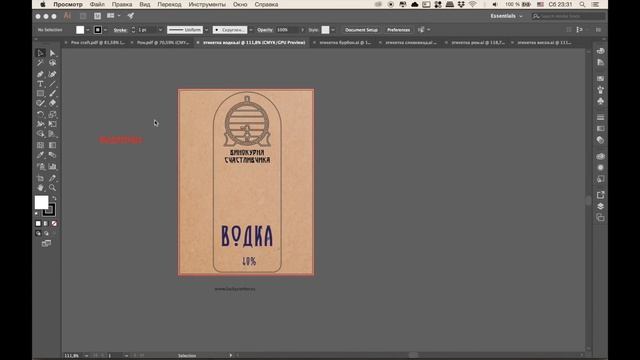Select the Type tool
Screen dimensions: 640x360
coord(40,84)
